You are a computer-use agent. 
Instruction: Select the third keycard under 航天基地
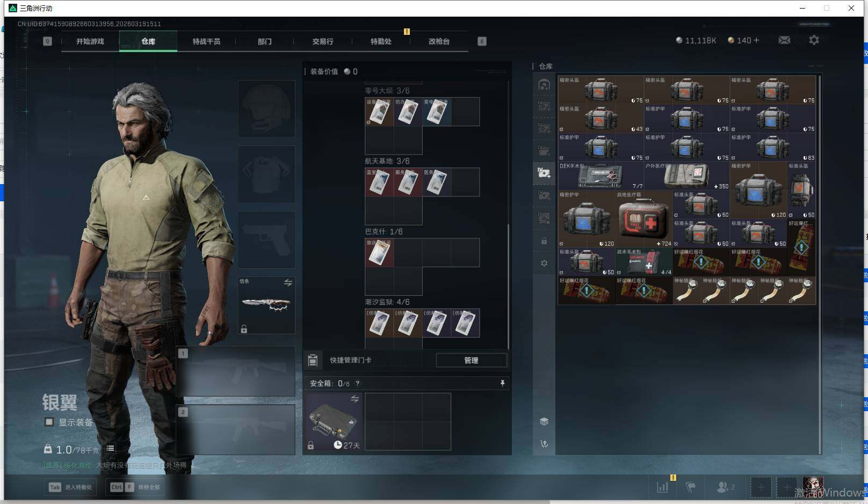point(436,182)
